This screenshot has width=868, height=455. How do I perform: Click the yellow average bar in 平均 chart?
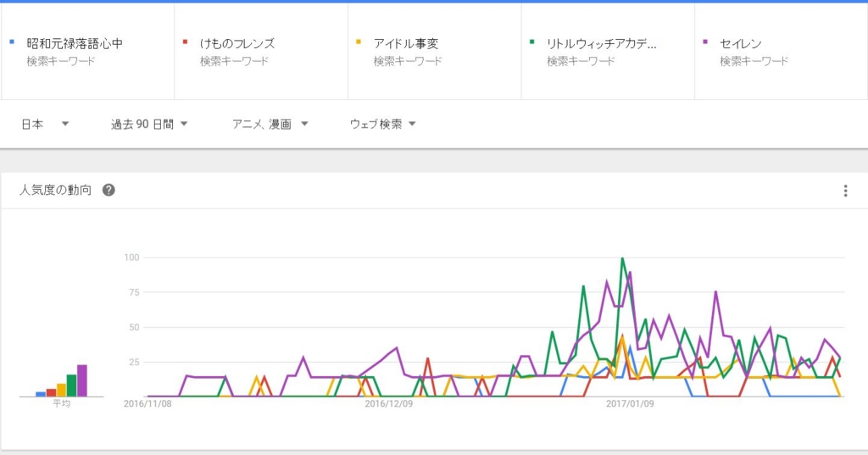point(61,391)
